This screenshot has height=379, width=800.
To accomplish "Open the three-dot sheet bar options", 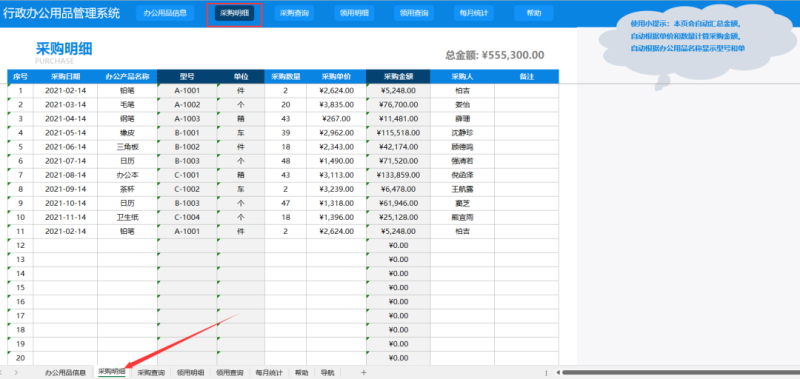I will [x=546, y=373].
